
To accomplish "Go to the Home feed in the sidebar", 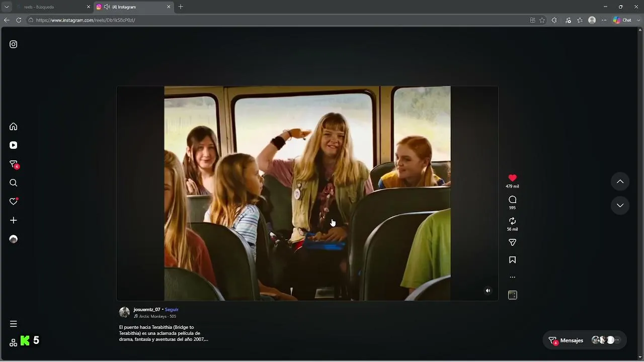I will 14,127.
